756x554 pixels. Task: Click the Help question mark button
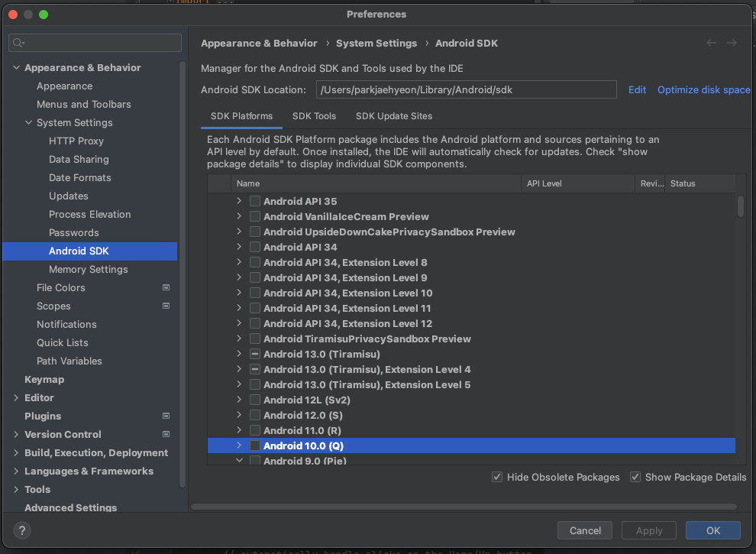click(22, 530)
